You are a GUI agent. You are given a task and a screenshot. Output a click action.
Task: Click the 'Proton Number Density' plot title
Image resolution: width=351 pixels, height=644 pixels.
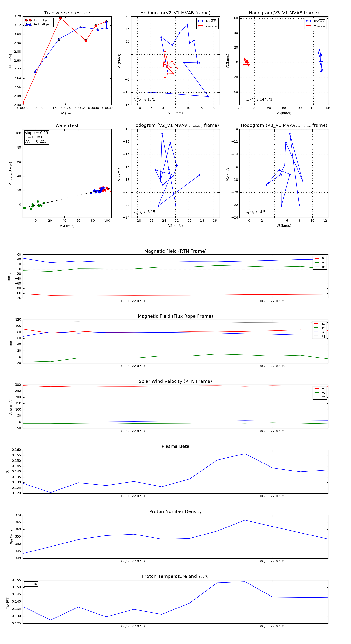point(175,511)
